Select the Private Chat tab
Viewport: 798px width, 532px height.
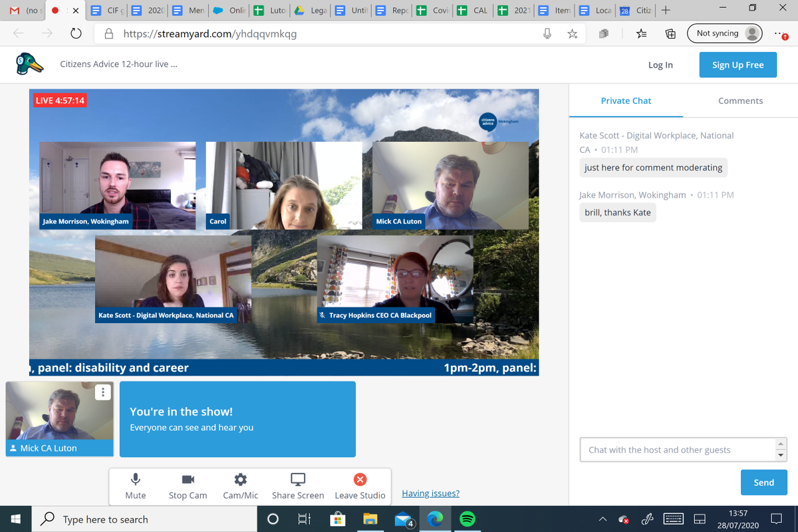click(626, 100)
